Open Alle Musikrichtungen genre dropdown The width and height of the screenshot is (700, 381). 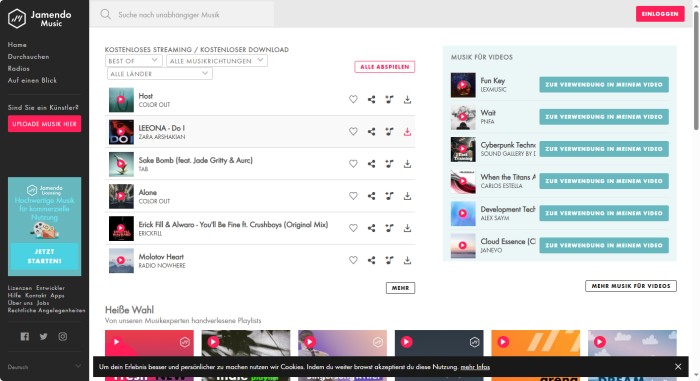217,61
